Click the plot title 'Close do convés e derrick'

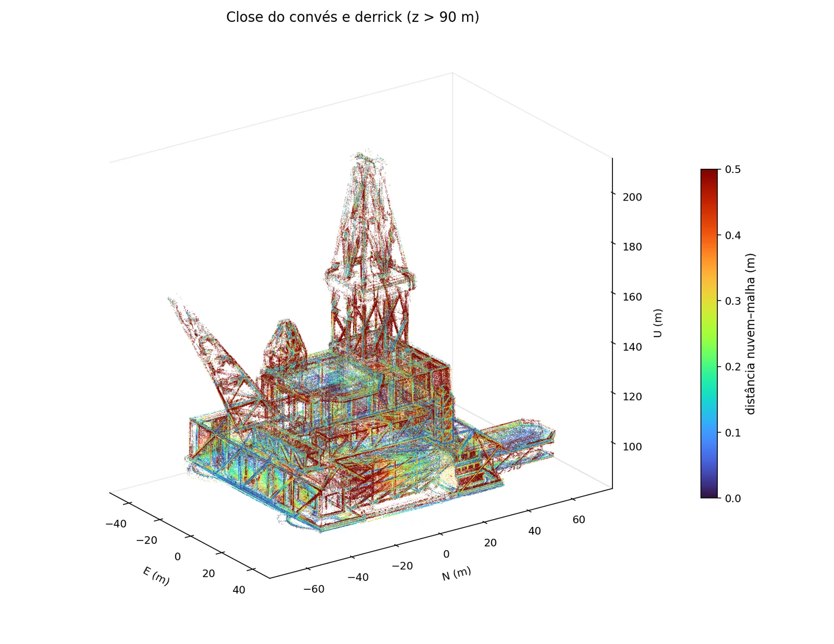pos(352,17)
